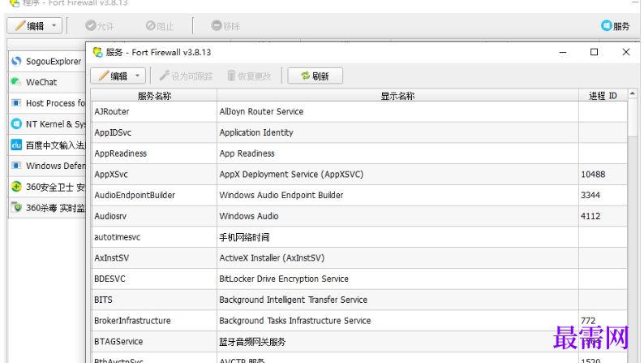The width and height of the screenshot is (644, 363).
Task: Select the AppXSvc service name
Action: pos(111,175)
